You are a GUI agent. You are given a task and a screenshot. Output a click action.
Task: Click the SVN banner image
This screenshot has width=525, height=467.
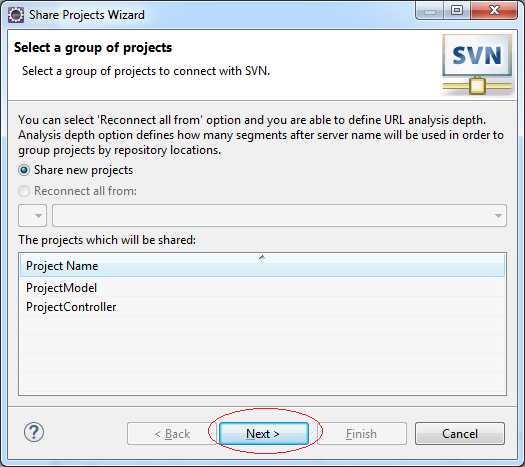point(477,65)
